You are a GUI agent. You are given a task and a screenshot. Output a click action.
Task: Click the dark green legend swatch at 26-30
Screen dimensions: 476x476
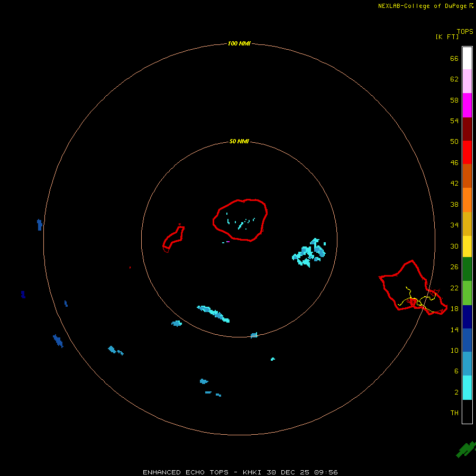point(467,269)
